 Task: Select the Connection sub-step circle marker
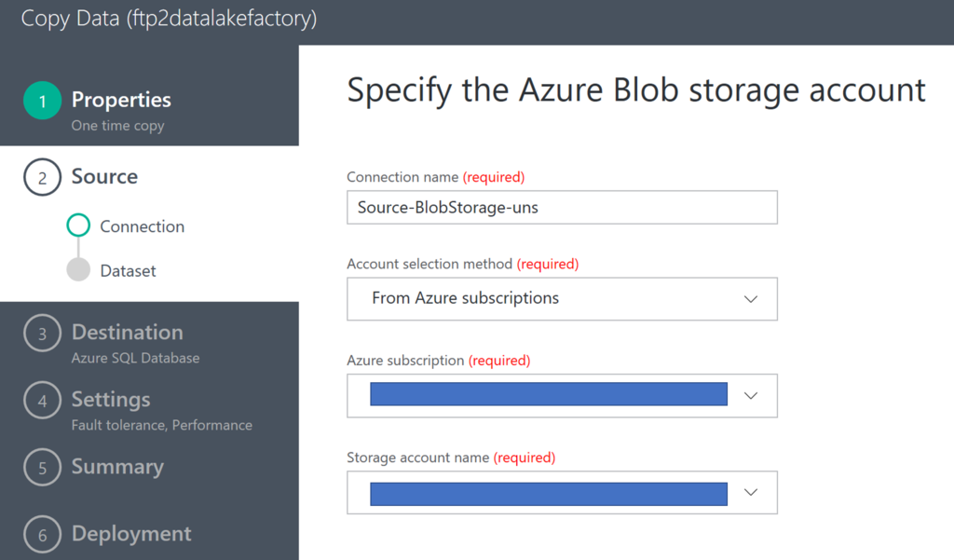tap(79, 225)
